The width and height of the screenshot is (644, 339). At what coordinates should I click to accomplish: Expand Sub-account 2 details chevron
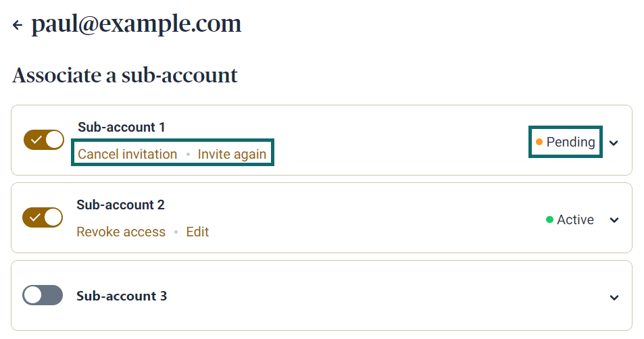point(614,220)
